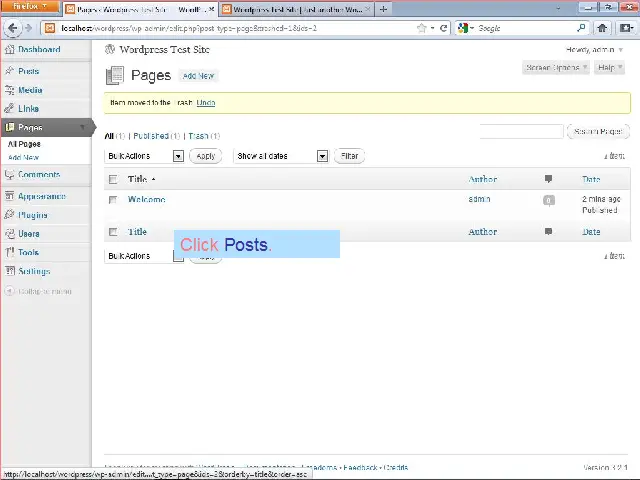Sort by Date in table header

(x=591, y=179)
